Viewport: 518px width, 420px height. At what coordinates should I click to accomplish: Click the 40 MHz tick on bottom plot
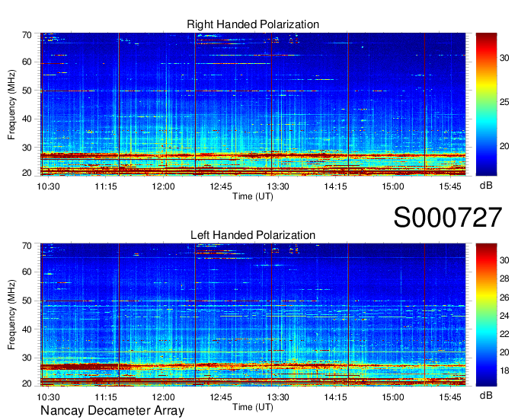[27, 329]
